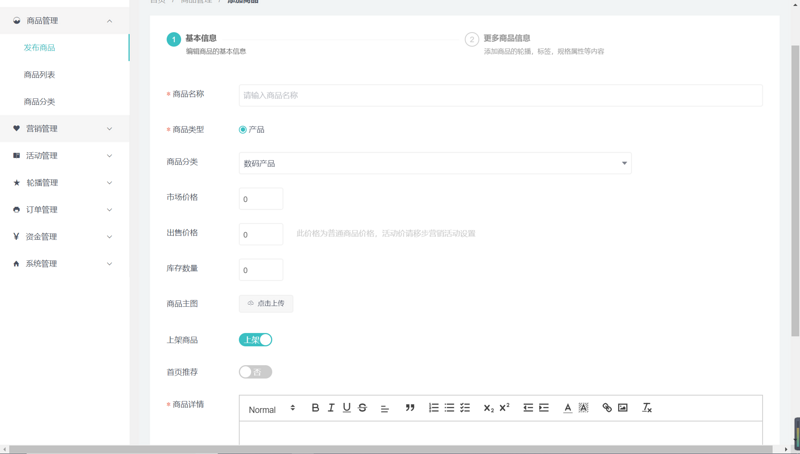
Task: Click the vertical page scrollbar
Action: point(795,191)
